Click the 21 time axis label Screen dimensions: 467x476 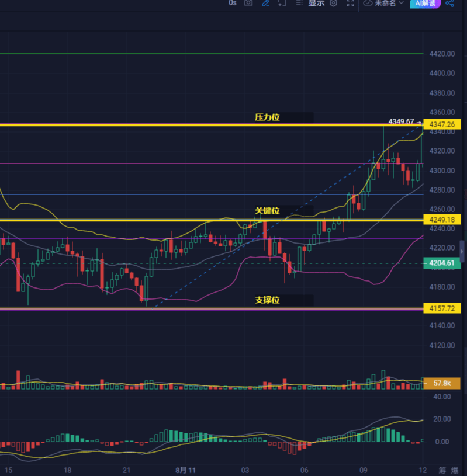coord(126,470)
